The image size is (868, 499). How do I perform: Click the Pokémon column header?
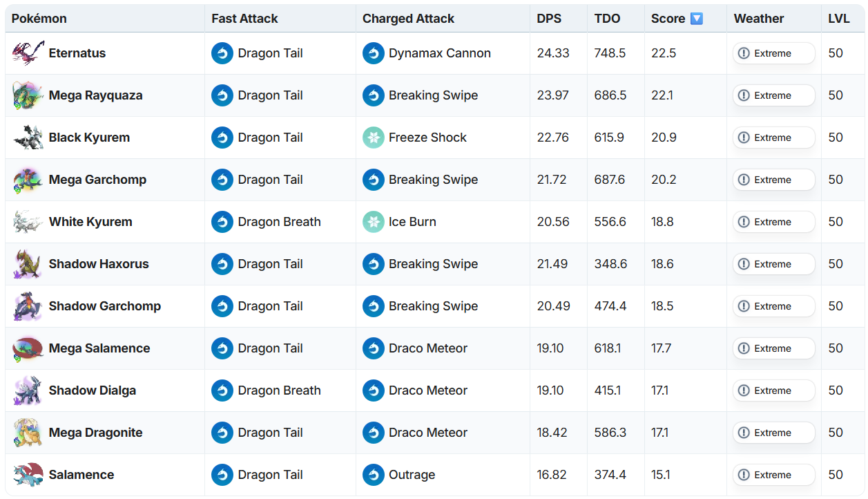39,19
